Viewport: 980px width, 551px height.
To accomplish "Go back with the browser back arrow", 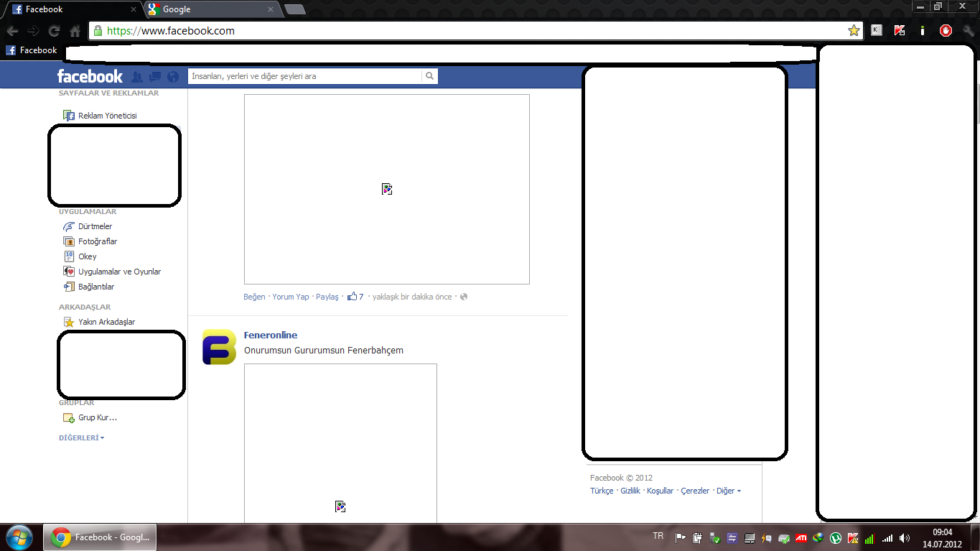I will [x=12, y=31].
